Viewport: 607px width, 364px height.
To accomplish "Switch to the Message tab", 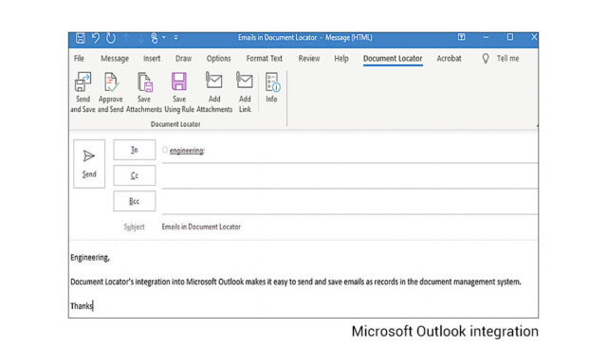I will tap(115, 59).
